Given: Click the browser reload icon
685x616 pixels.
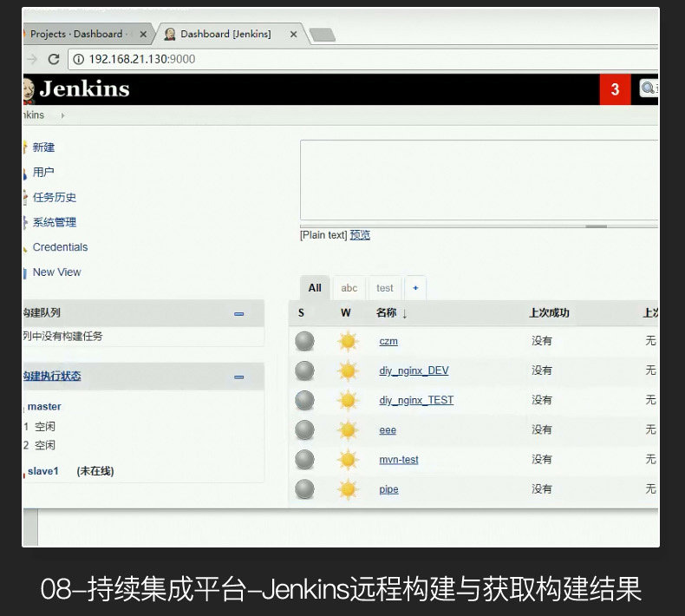Looking at the screenshot, I should pos(54,59).
